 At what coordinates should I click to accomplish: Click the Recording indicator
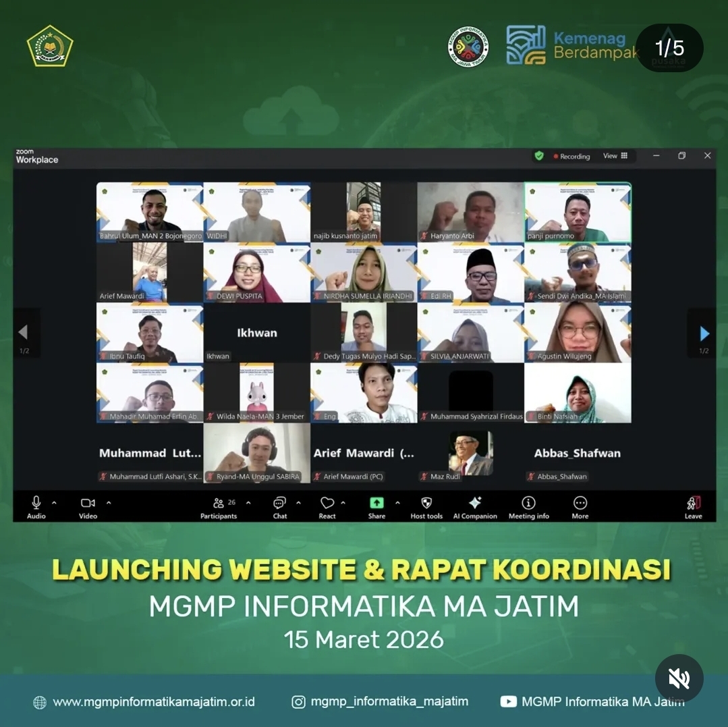pyautogui.click(x=571, y=157)
